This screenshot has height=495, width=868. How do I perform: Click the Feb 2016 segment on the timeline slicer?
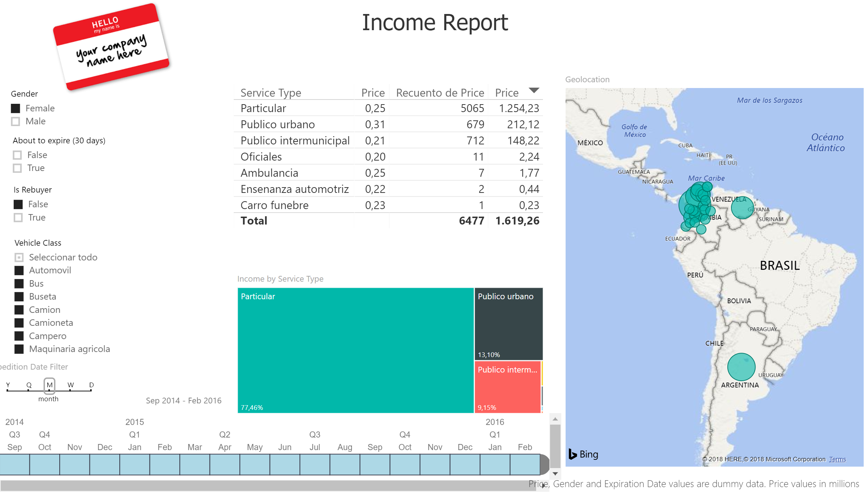point(525,465)
